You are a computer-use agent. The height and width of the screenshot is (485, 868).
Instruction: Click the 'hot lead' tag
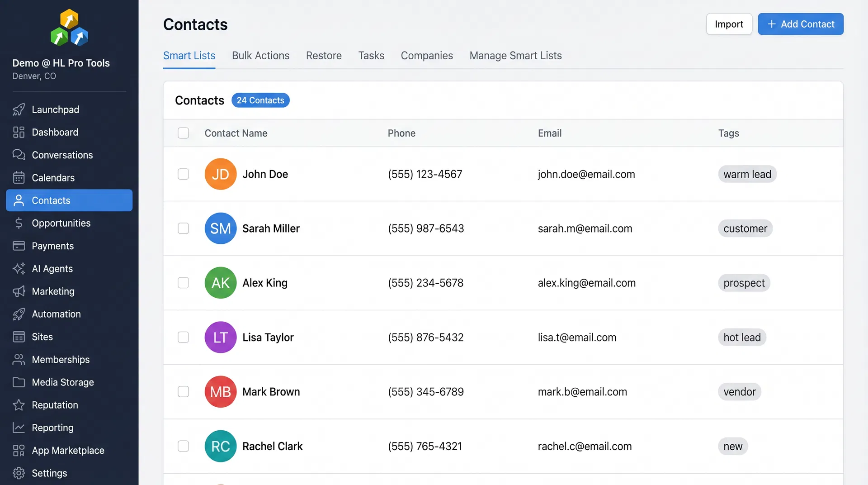point(742,338)
